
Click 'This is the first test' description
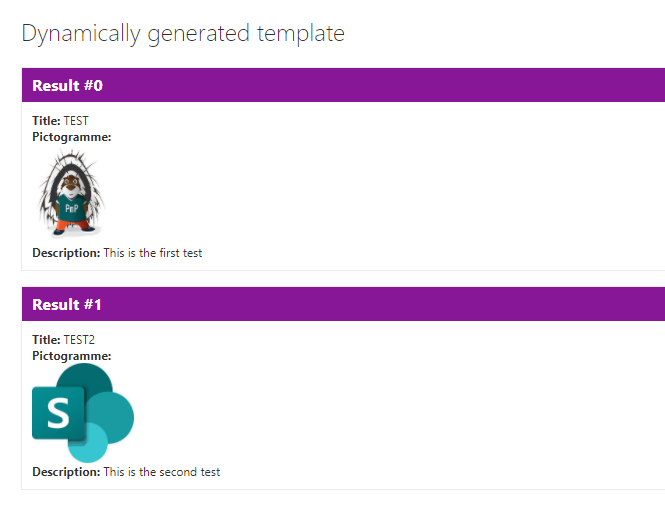(153, 253)
